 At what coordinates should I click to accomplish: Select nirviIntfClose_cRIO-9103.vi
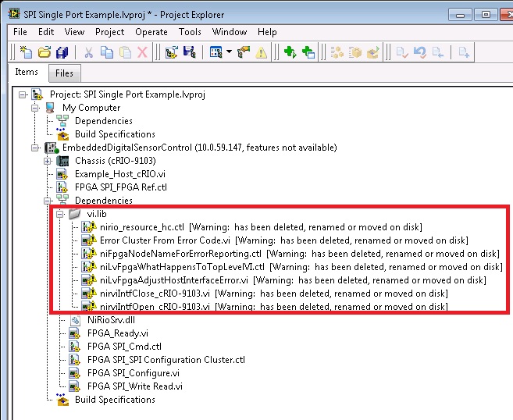click(274, 294)
